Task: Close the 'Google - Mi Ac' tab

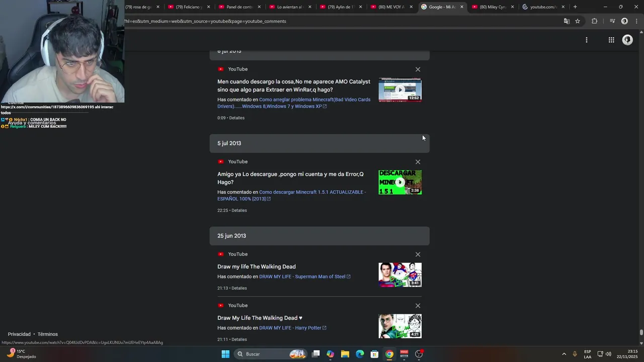Action: tap(462, 7)
